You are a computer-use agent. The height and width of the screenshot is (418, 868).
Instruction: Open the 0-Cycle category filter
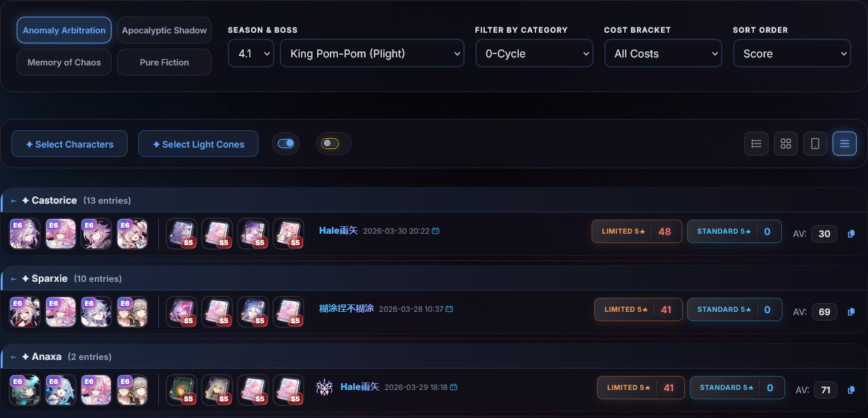click(x=534, y=53)
